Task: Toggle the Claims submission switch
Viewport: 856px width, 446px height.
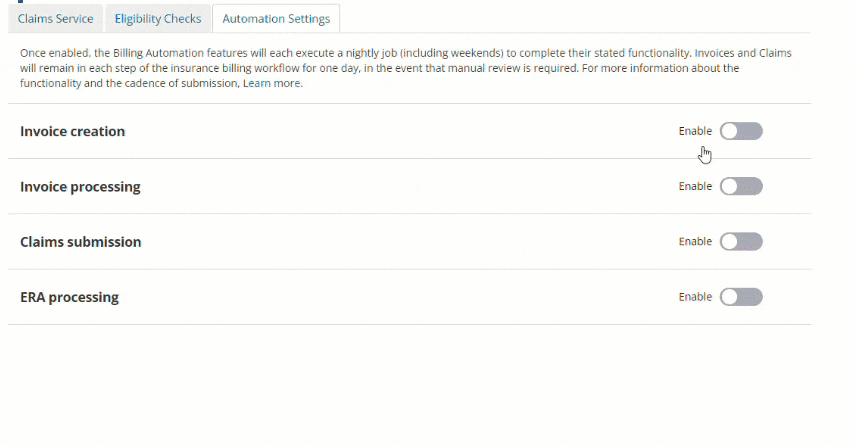Action: [741, 241]
